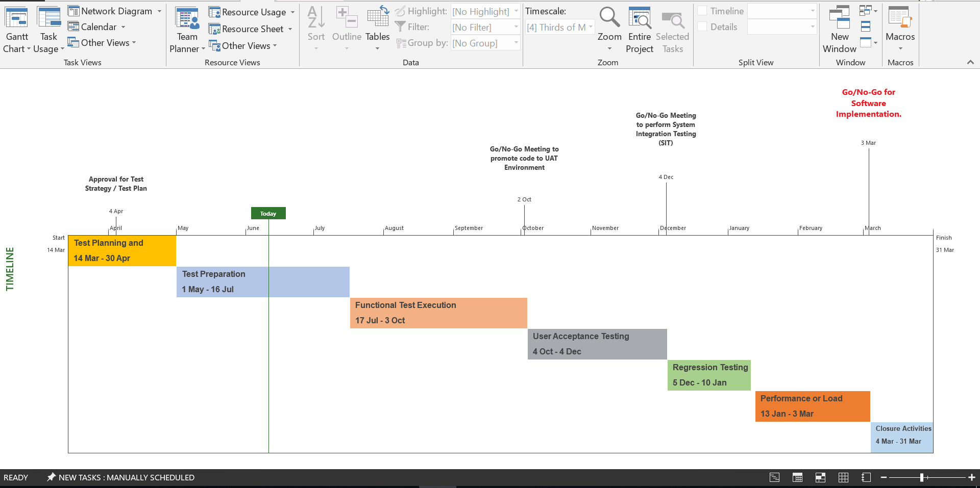Zoom to the Entire Project
The height and width of the screenshot is (488, 980).
pos(639,29)
